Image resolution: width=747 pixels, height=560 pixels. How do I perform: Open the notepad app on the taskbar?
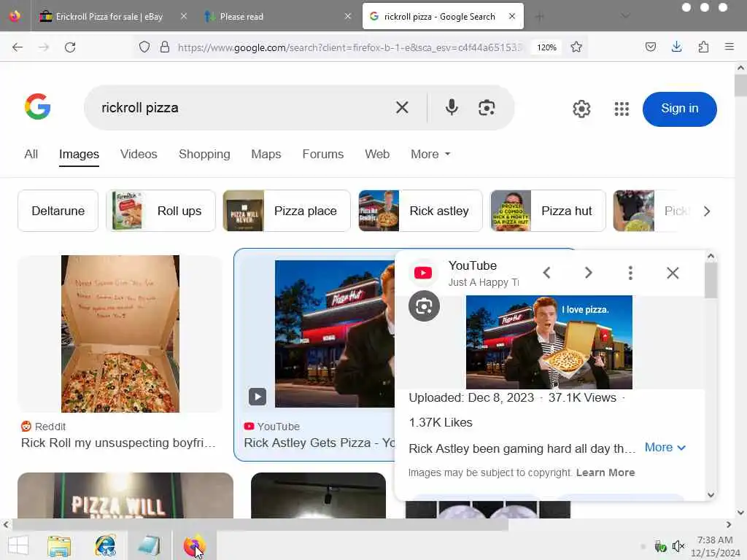[x=149, y=545]
